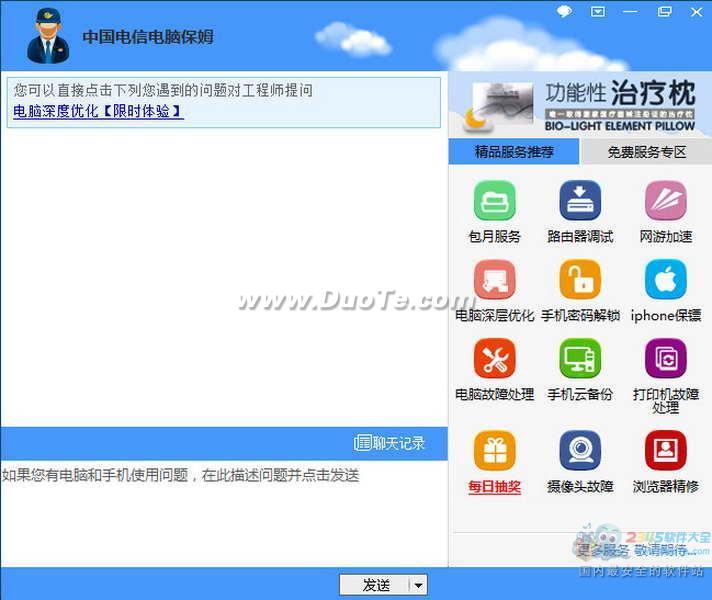Open the 浏览器精修 browser repair icon
Screen dimensions: 712x600
click(x=666, y=451)
